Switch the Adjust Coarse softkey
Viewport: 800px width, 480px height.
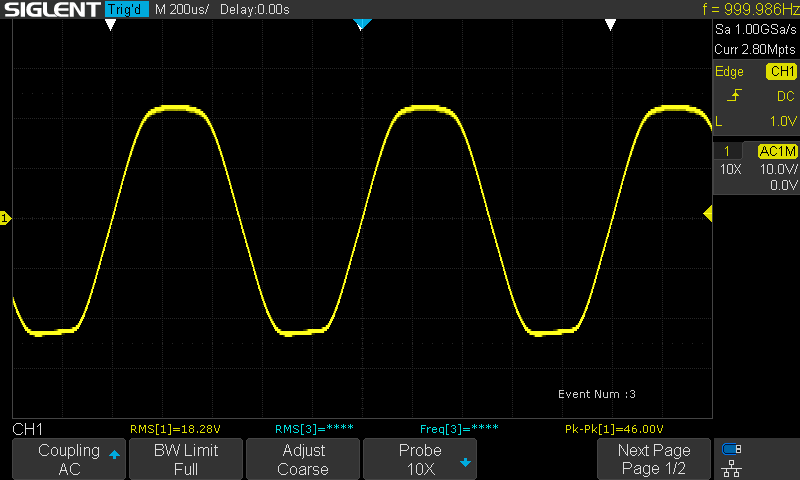pyautogui.click(x=303, y=459)
